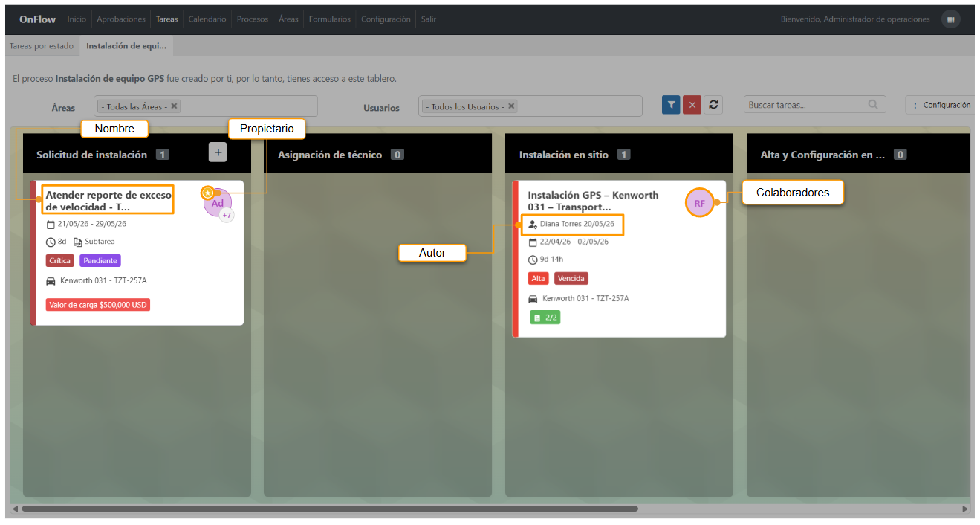Screen dimensions: 980x525
Task: Clear filters with the red X button
Action: point(692,105)
